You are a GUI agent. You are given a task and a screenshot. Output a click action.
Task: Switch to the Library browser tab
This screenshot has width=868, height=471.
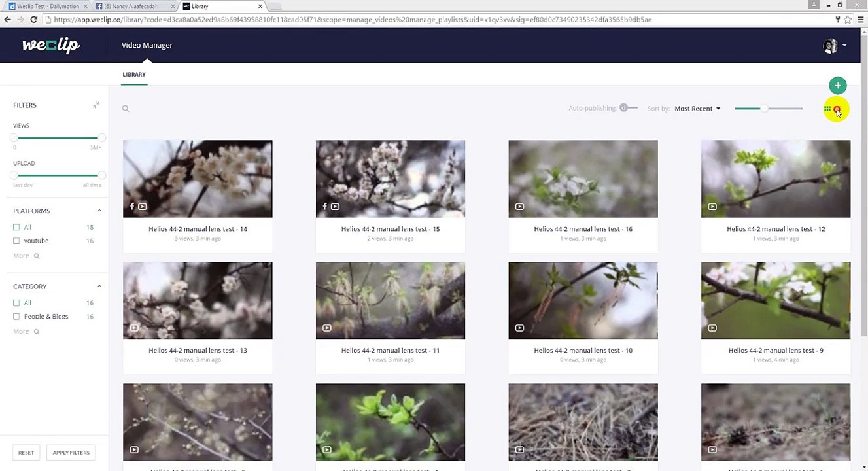tap(222, 7)
